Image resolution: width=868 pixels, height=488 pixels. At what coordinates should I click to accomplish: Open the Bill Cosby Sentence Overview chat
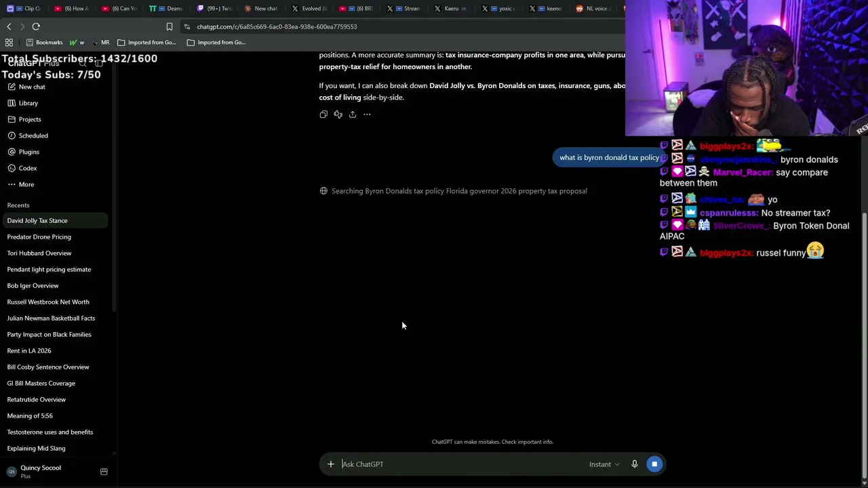(x=54, y=367)
